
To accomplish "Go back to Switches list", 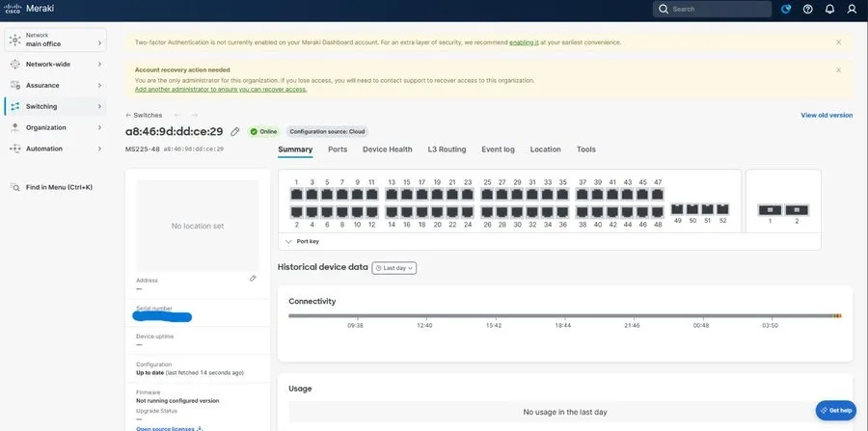I will 144,115.
